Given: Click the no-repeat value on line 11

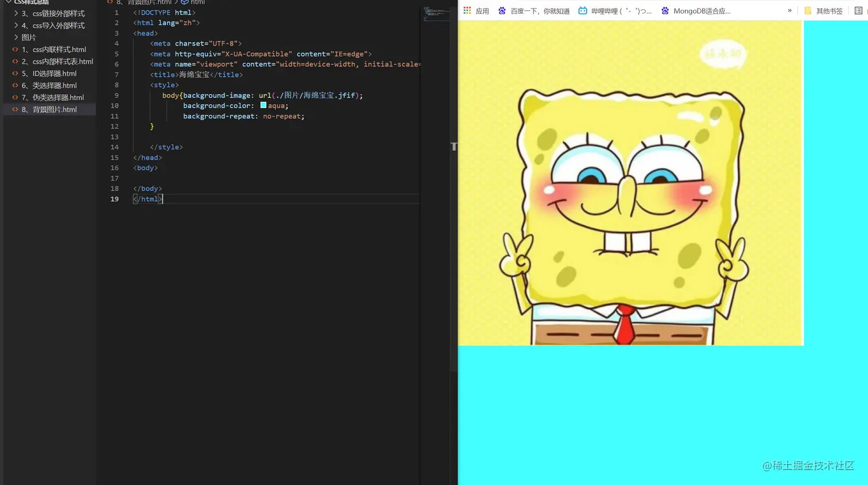Looking at the screenshot, I should coord(282,116).
